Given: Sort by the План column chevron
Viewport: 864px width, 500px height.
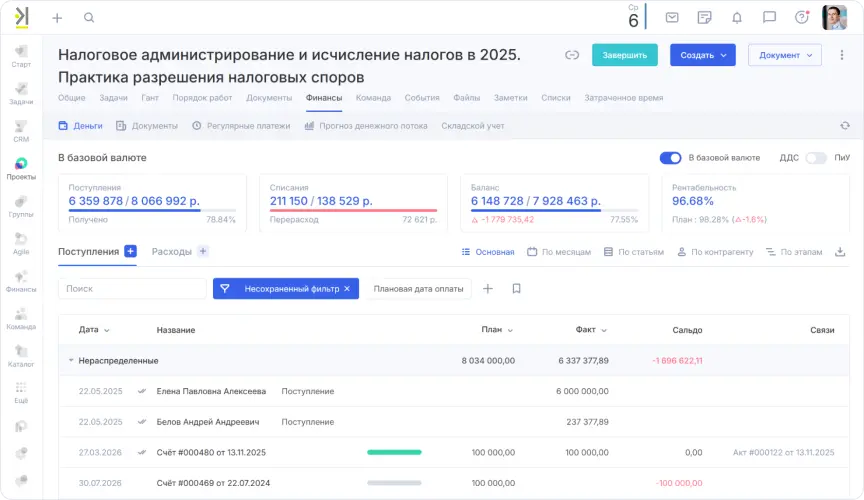Looking at the screenshot, I should point(510,330).
